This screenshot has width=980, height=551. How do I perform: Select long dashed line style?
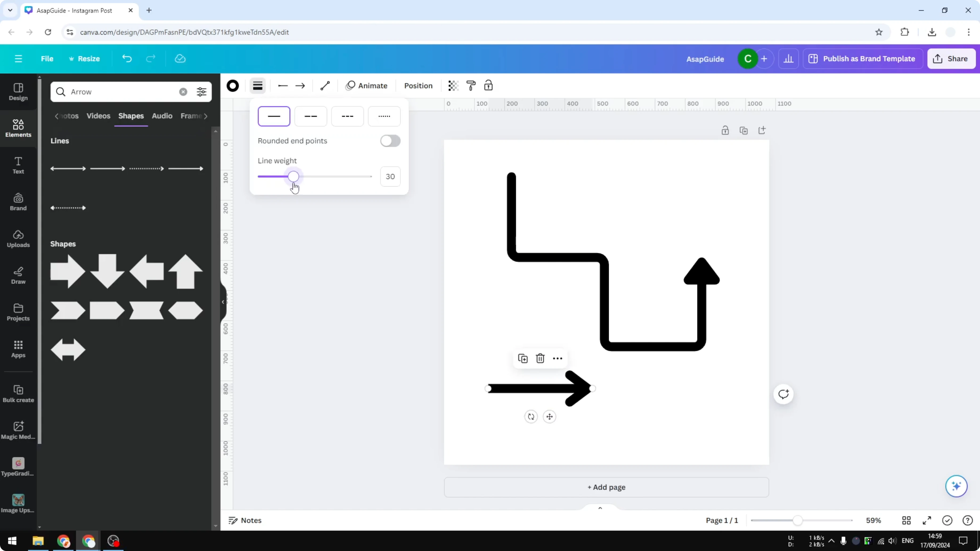(x=311, y=116)
